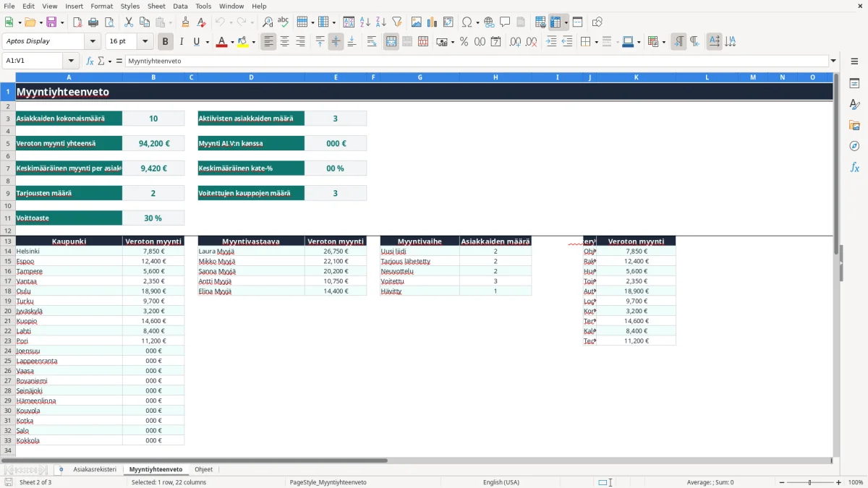
Task: Sort descending Z to A
Action: [x=381, y=22]
